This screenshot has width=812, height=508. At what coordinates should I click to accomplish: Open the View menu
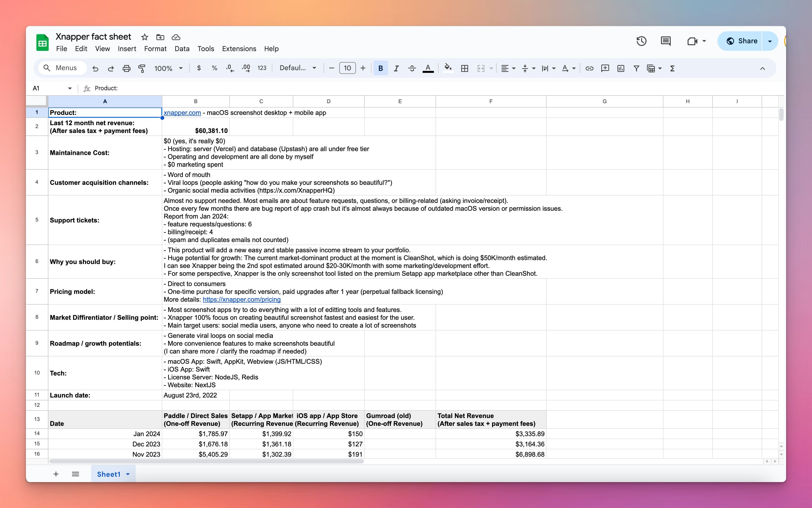tap(102, 49)
